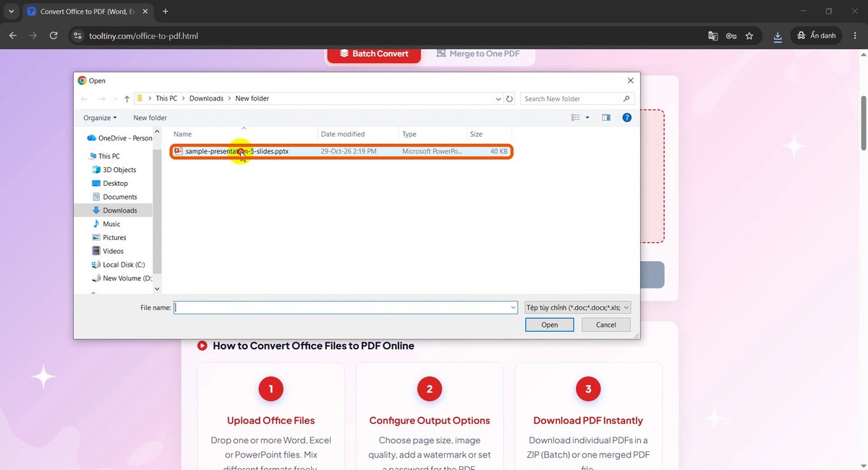Go up one folder level arrow
This screenshot has height=470, width=868.
coord(127,99)
